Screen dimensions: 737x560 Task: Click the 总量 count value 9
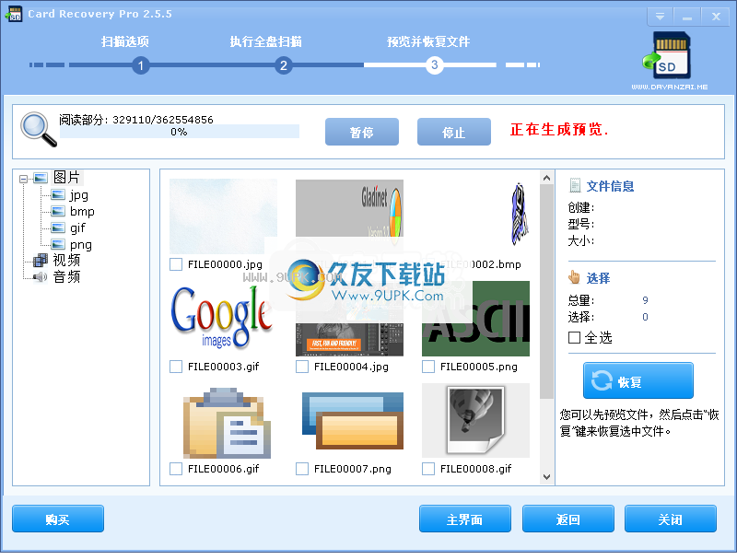tap(646, 300)
